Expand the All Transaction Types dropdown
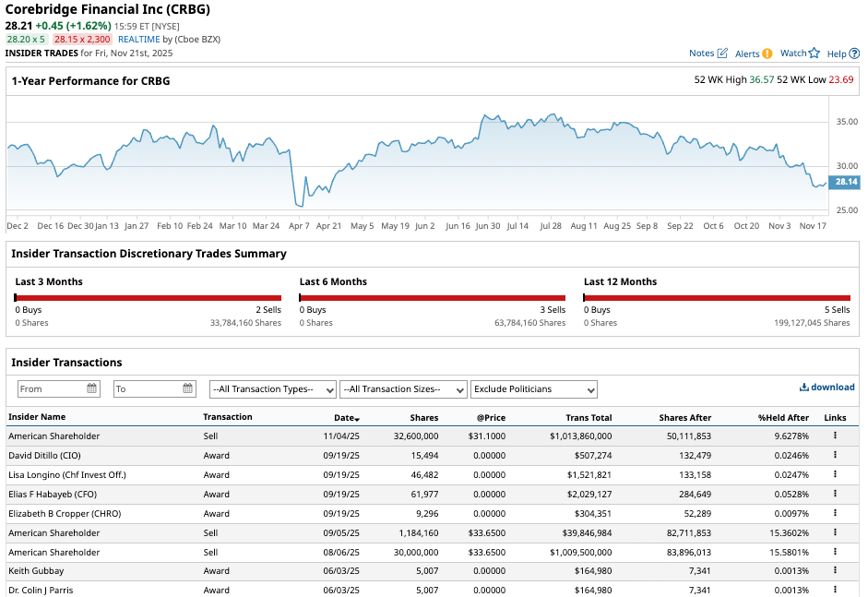 pos(272,389)
